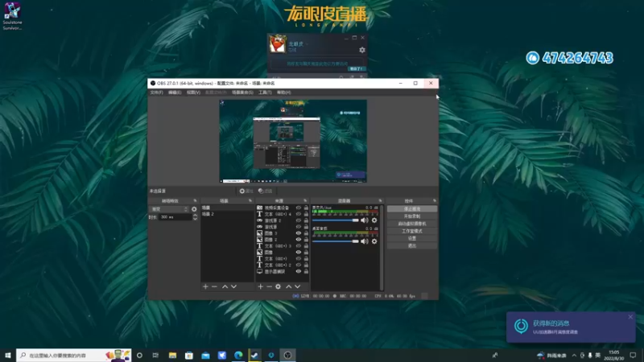The height and width of the screenshot is (362, 644).
Task: Hide the 图像 2 source eye icon
Action: pos(299,240)
